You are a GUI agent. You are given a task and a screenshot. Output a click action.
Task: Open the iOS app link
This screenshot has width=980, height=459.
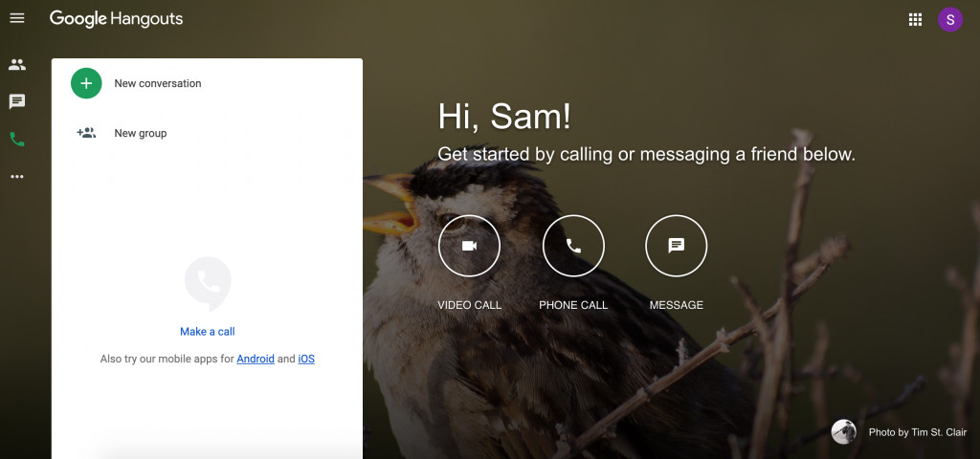pyautogui.click(x=306, y=360)
